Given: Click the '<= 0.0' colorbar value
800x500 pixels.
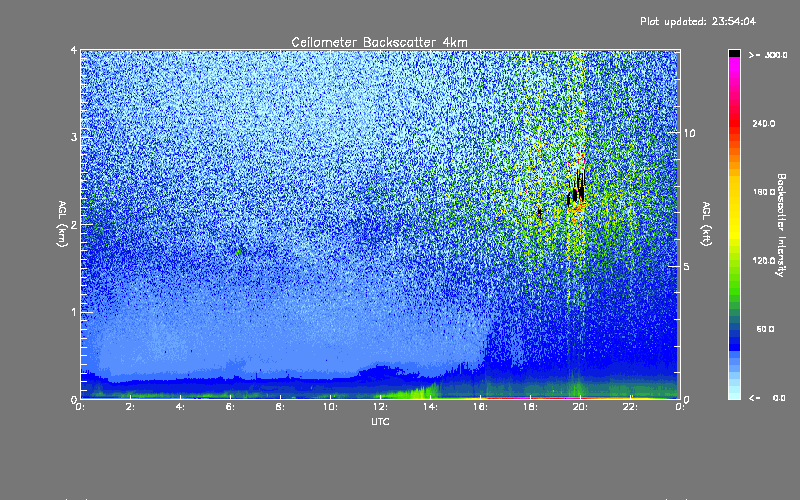Looking at the screenshot, I should [x=767, y=398].
